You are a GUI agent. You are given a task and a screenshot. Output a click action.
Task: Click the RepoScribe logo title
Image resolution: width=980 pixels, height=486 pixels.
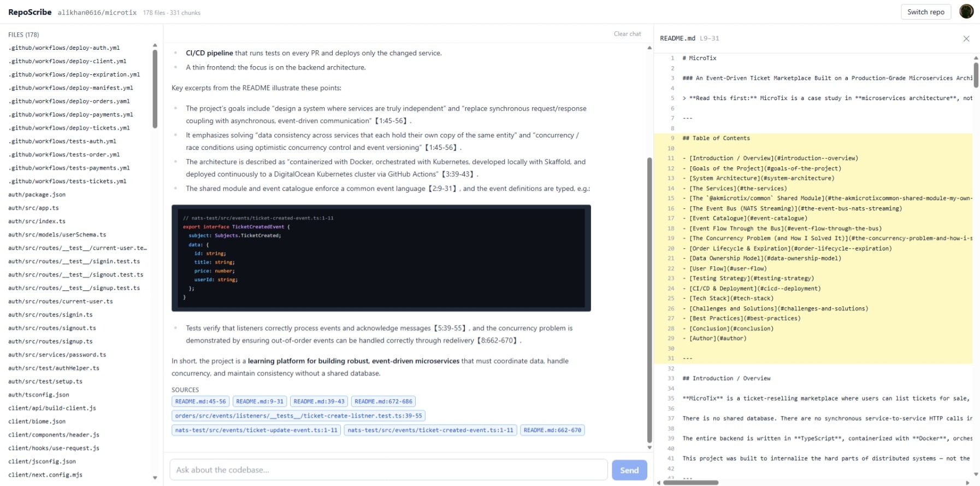pyautogui.click(x=30, y=12)
